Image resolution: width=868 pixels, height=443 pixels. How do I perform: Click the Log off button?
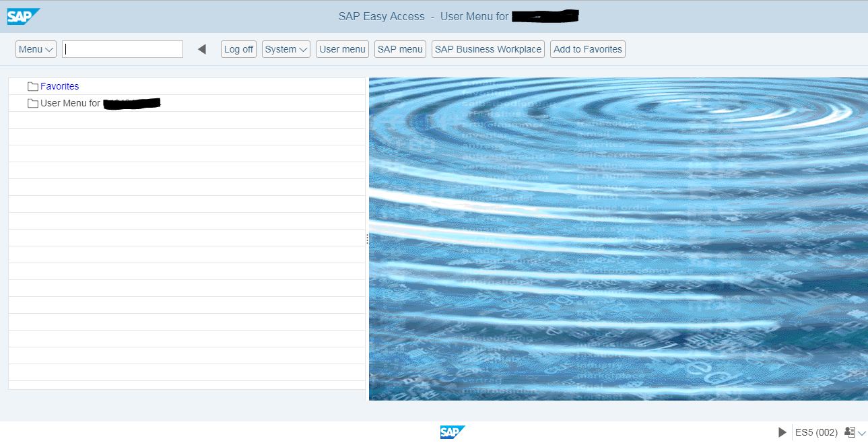point(238,49)
